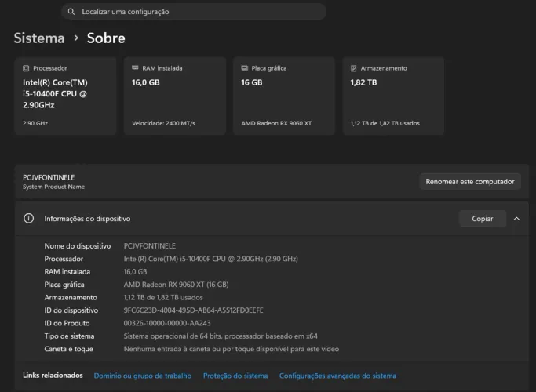Select the RAM instalada value '16,0 GB'

135,272
